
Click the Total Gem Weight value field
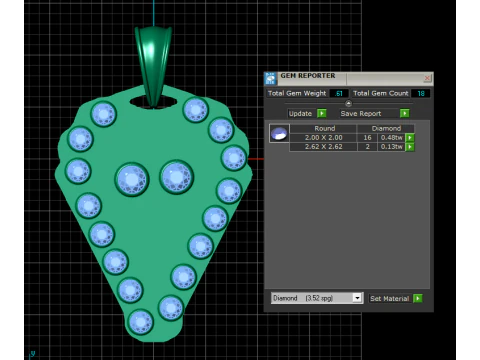point(339,94)
